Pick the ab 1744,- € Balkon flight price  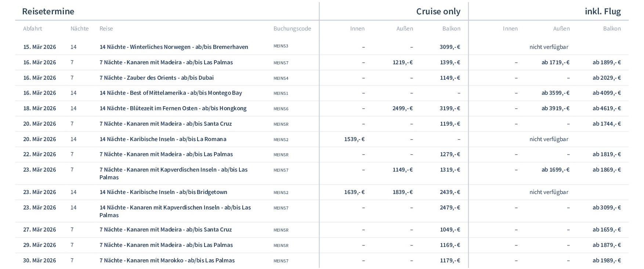607,124
